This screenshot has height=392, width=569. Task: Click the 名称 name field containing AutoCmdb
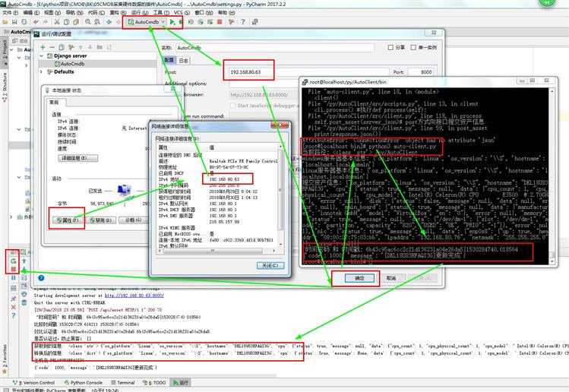point(275,48)
